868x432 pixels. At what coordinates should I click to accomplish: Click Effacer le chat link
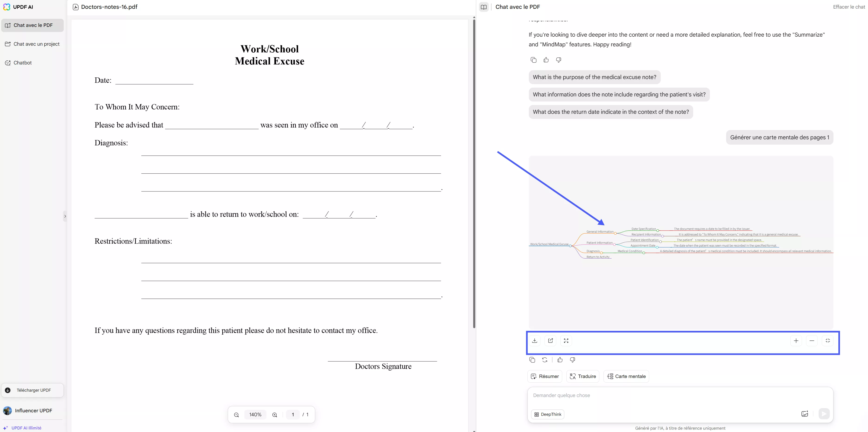click(x=849, y=7)
